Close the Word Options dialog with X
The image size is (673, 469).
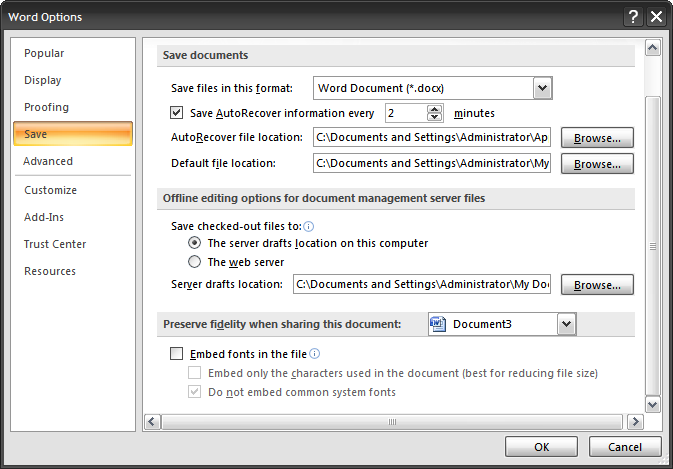[656, 17]
